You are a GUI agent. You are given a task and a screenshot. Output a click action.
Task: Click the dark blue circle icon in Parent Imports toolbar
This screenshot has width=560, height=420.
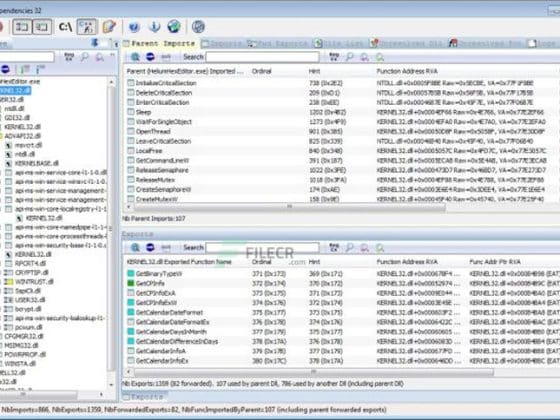pyautogui.click(x=150, y=57)
